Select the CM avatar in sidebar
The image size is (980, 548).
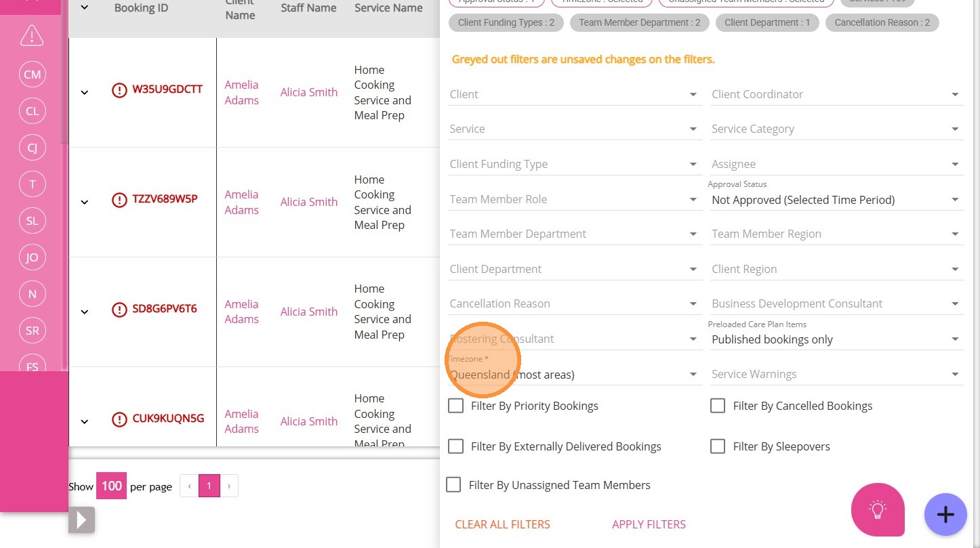point(32,75)
